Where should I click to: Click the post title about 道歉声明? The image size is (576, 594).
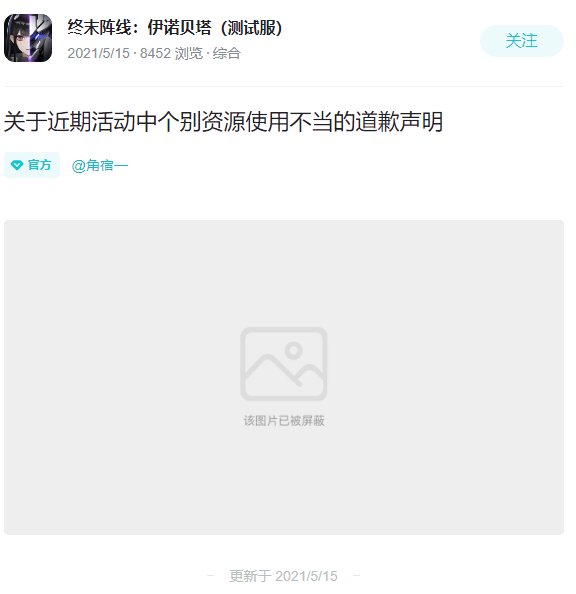tap(223, 122)
